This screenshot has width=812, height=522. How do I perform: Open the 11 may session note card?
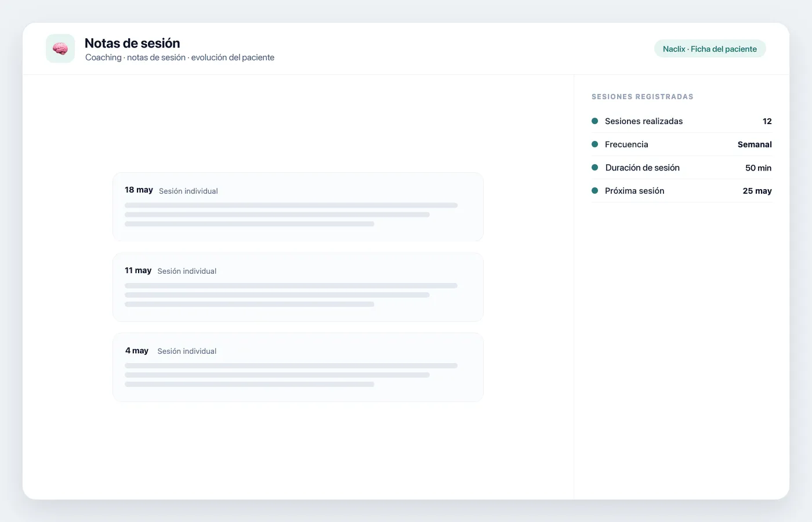click(298, 287)
